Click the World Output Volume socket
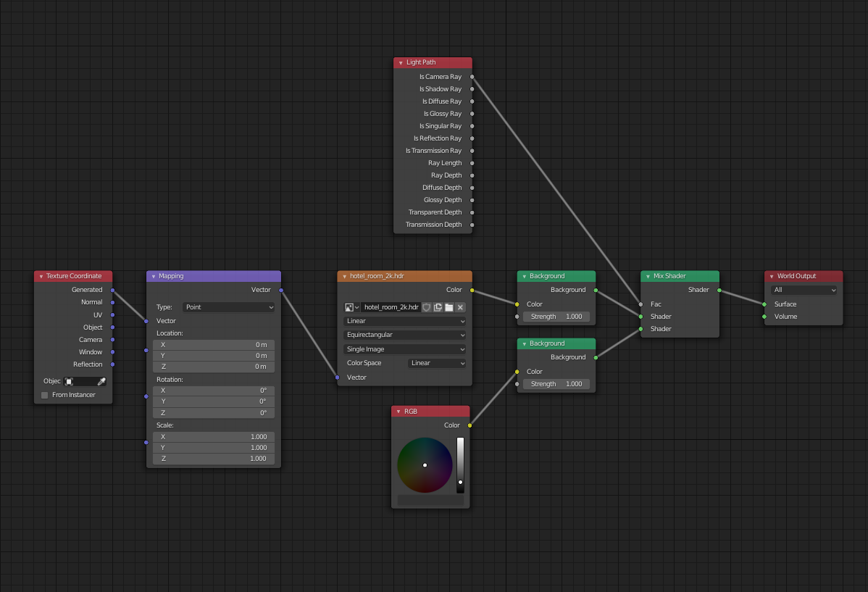This screenshot has height=592, width=868. click(x=764, y=317)
